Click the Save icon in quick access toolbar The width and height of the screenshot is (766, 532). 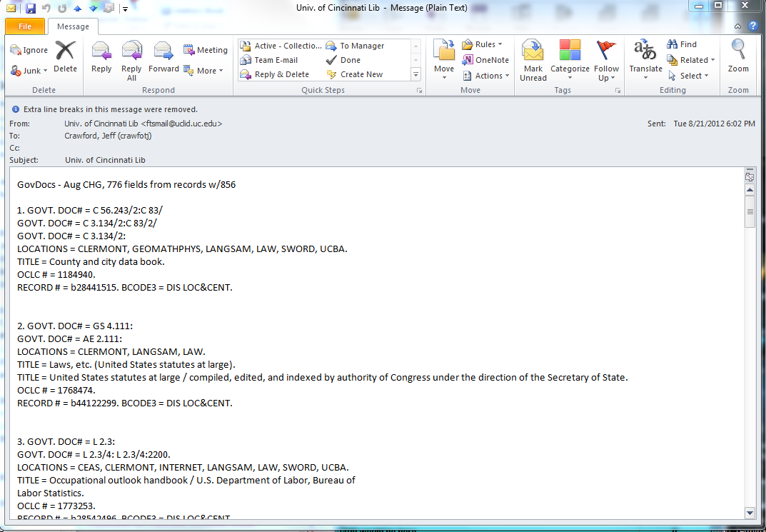click(30, 9)
